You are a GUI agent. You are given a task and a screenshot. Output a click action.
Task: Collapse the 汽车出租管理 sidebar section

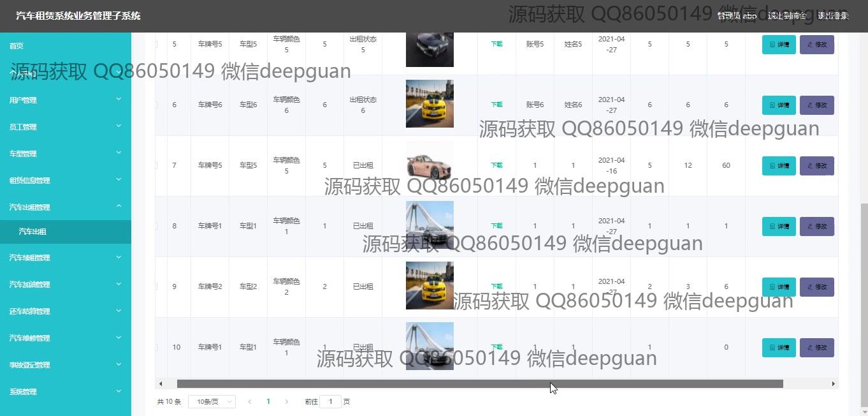click(x=65, y=207)
